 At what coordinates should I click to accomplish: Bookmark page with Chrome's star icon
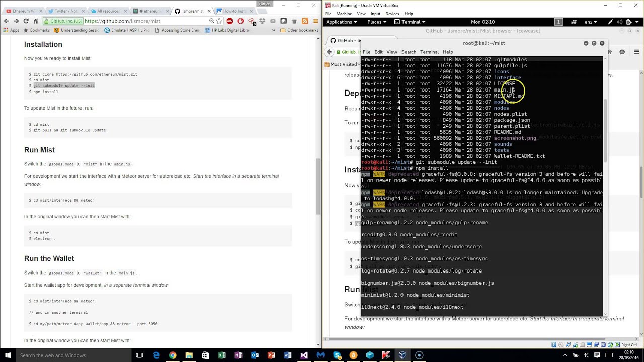pos(219,21)
